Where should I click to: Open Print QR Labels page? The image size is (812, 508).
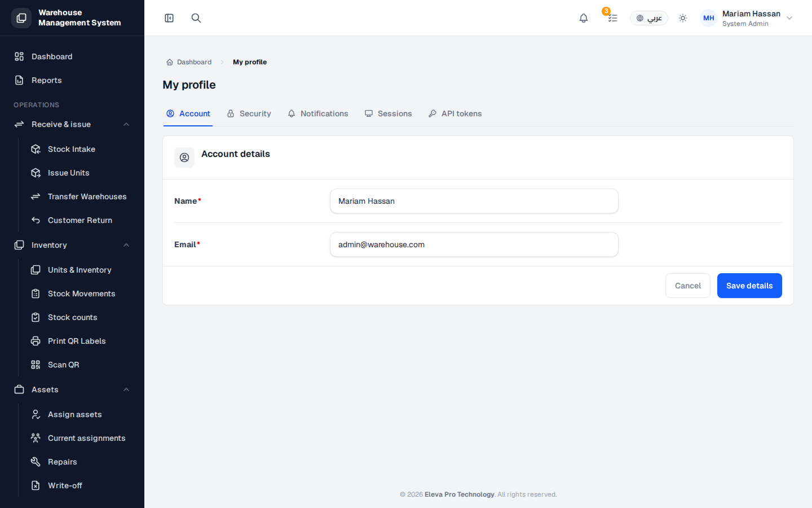click(80, 341)
